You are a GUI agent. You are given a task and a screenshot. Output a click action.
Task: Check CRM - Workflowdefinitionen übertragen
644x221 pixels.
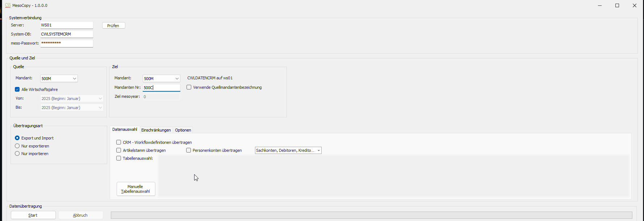[x=118, y=142]
